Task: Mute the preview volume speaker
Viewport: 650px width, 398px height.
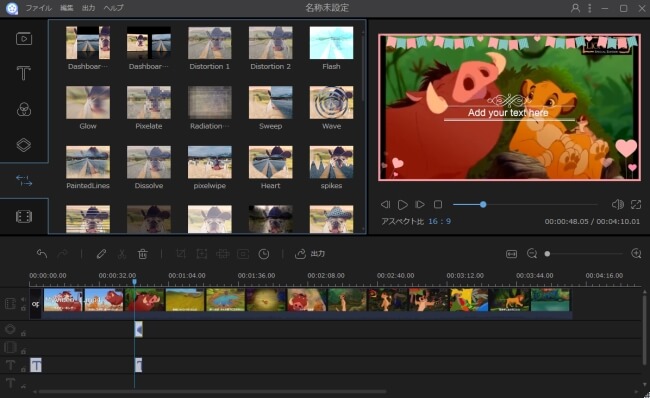Action: (x=617, y=204)
